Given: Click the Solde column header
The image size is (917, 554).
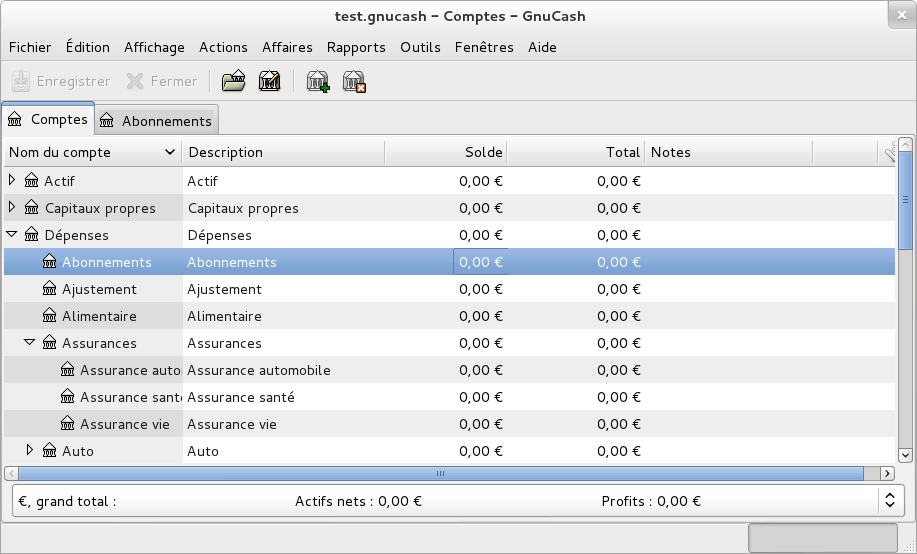Looking at the screenshot, I should pyautogui.click(x=445, y=152).
